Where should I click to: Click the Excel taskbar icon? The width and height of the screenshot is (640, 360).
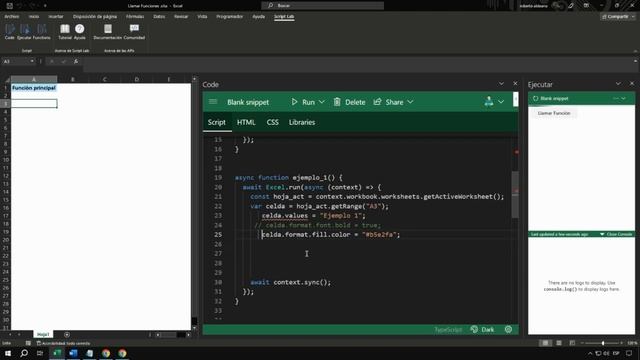tap(57, 353)
